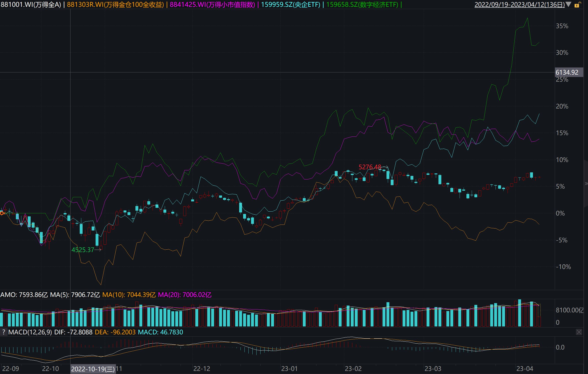Click the 4525.37 low price annotation
The width and height of the screenshot is (588, 374).
83,250
